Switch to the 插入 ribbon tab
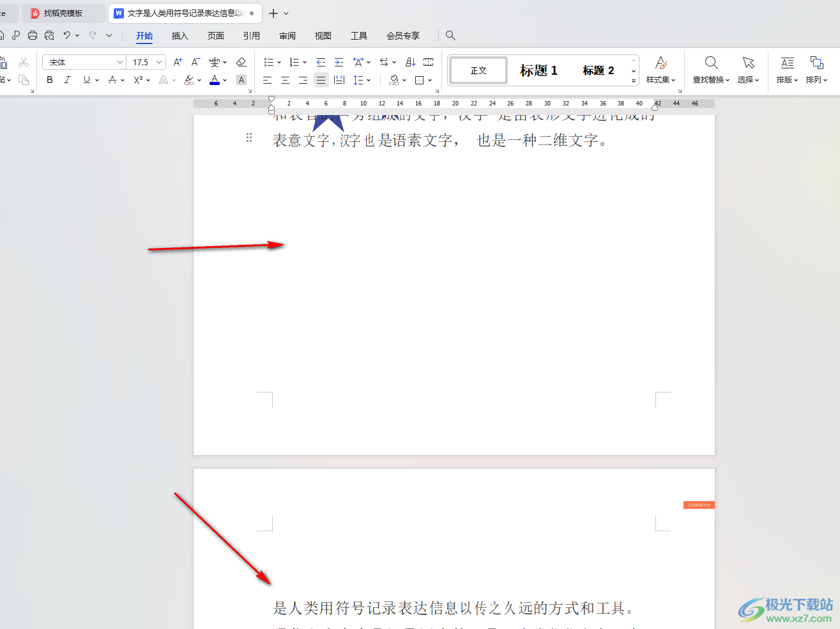 click(180, 36)
